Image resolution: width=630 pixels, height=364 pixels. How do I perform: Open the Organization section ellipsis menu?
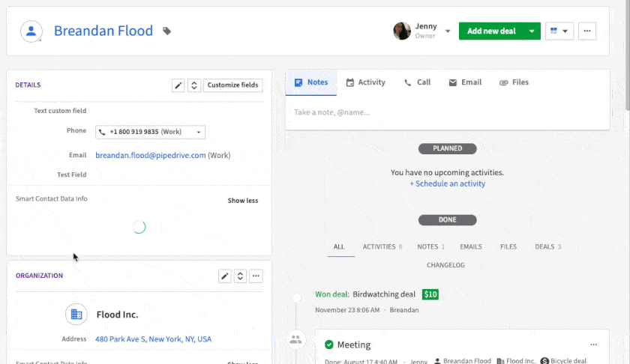256,276
